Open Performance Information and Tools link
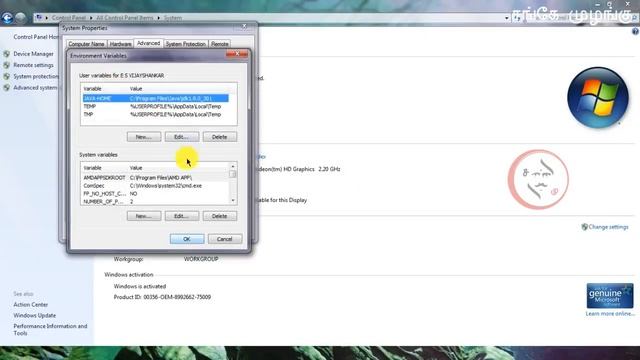 [50, 330]
